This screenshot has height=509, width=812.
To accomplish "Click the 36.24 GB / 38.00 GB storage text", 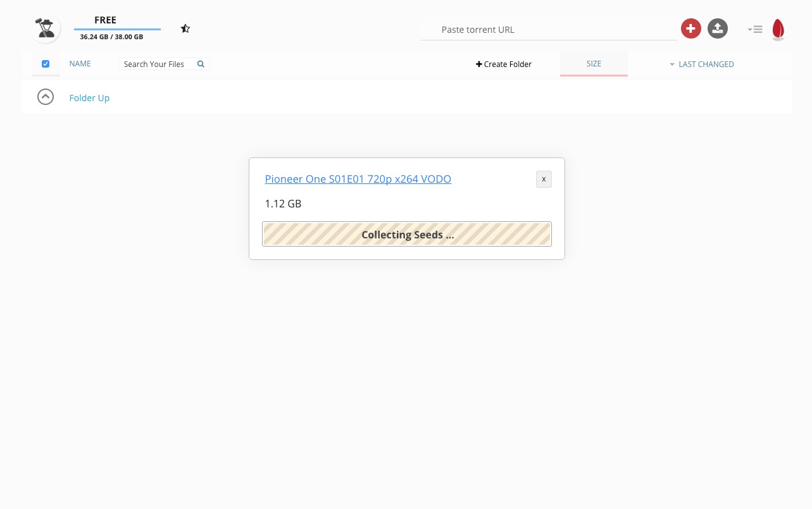I will (x=111, y=37).
